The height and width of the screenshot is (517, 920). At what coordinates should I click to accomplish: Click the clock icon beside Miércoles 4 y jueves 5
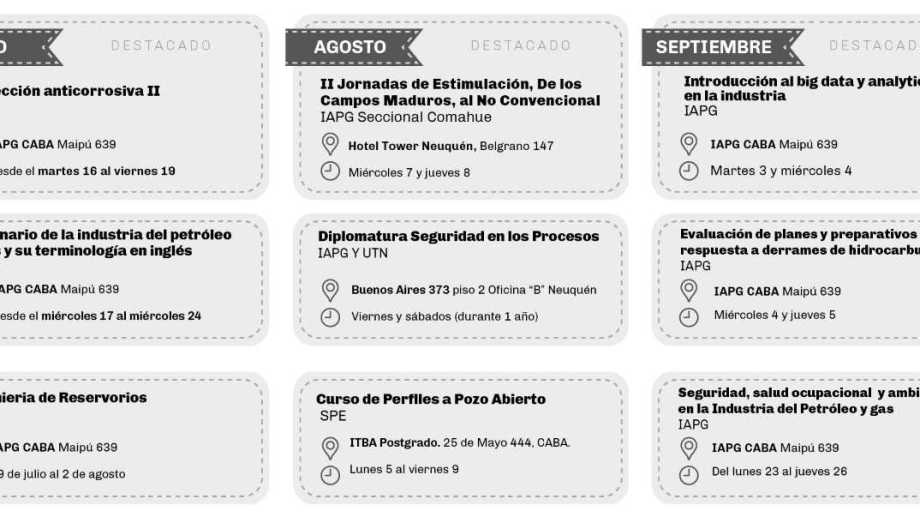(689, 317)
